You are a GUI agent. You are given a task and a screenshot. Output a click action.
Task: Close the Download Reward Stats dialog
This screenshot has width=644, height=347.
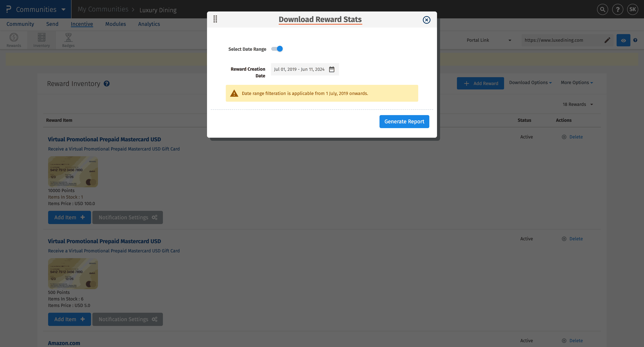(x=426, y=20)
